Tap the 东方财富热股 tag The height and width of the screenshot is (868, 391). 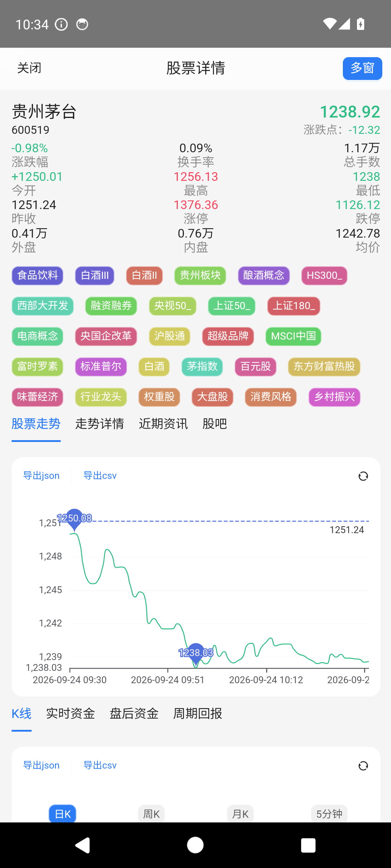[324, 367]
